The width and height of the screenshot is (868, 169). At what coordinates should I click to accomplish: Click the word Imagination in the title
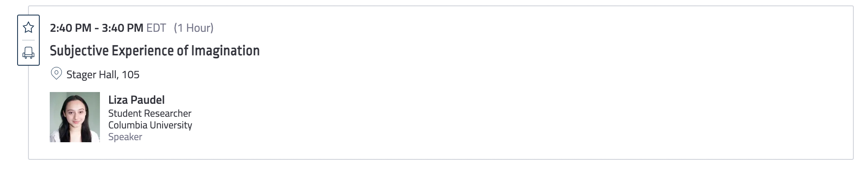(x=225, y=51)
